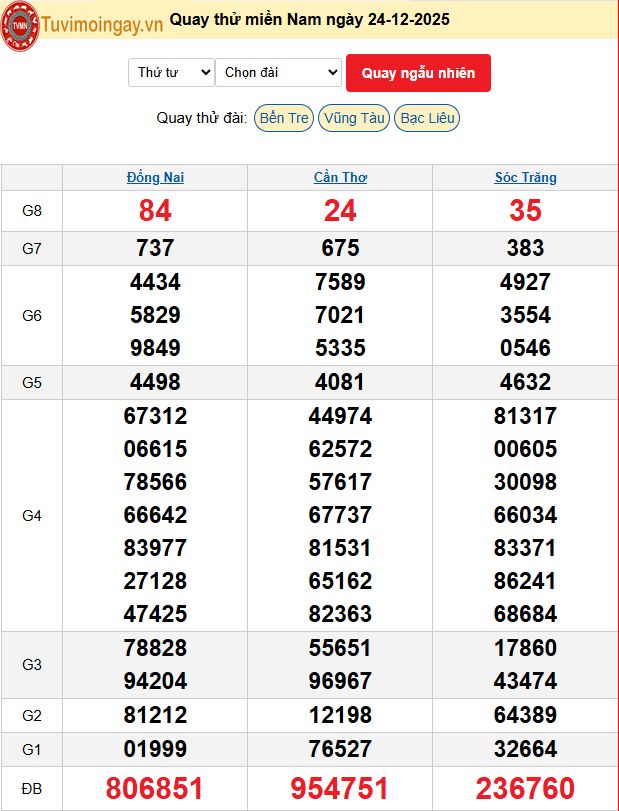Image resolution: width=619 pixels, height=811 pixels.
Task: Click the Tuvimoingay round red logo
Action: tap(20, 25)
